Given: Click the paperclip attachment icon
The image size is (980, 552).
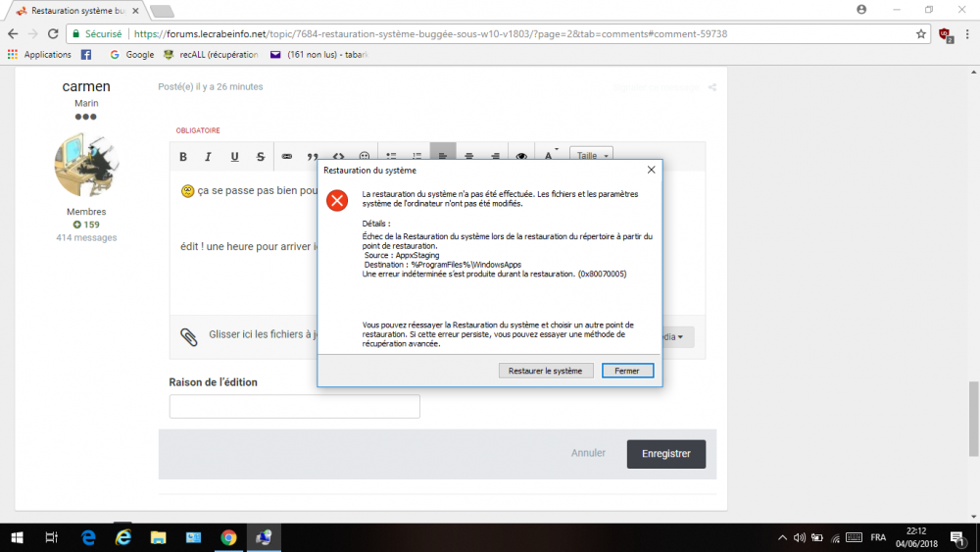Looking at the screenshot, I should pos(189,337).
